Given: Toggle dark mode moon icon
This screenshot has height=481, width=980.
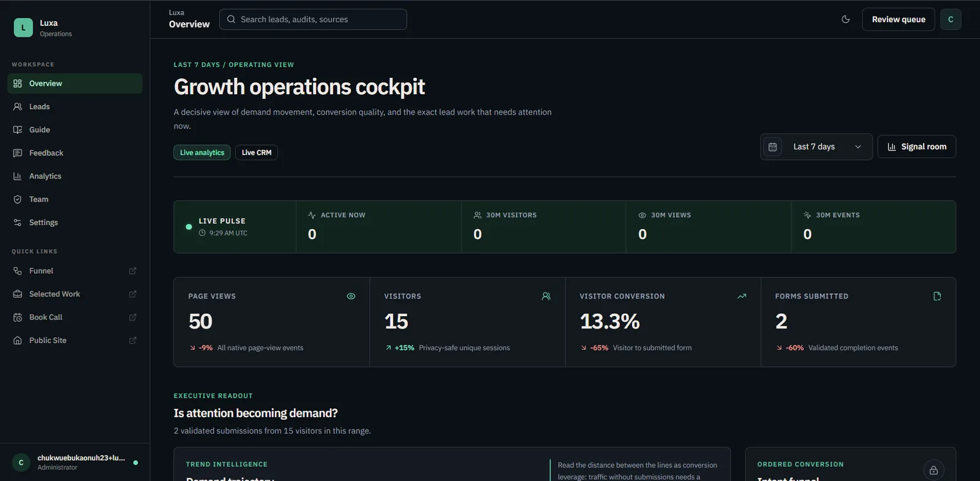Looking at the screenshot, I should [x=845, y=19].
